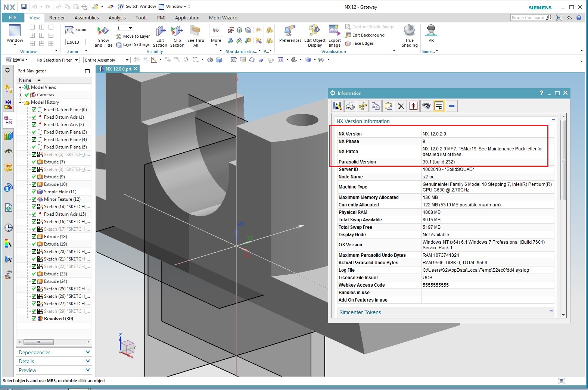Toggle word wrap in Information window
Screen dimensions: 588x390
pyautogui.click(x=439, y=106)
